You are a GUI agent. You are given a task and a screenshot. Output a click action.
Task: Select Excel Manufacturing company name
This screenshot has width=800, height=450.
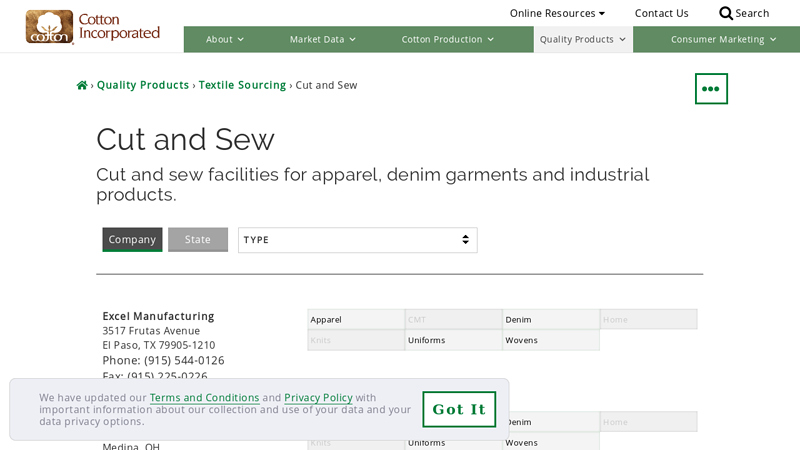coord(158,316)
